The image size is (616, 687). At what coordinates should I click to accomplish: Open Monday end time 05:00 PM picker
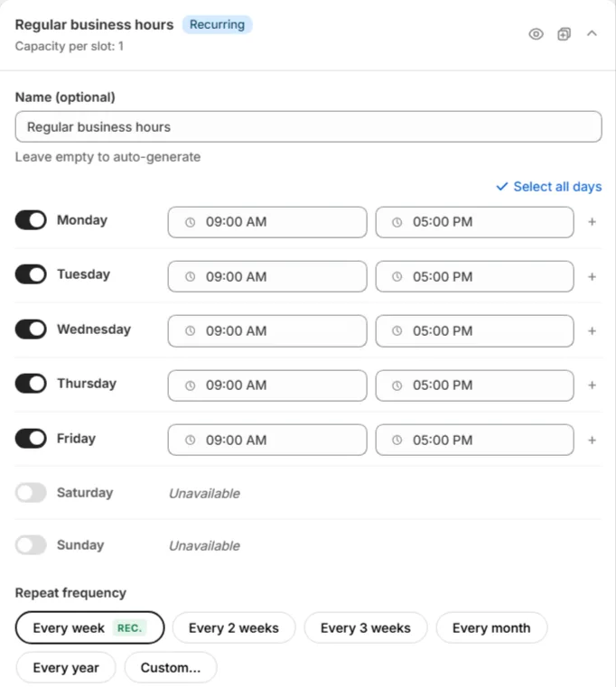474,222
